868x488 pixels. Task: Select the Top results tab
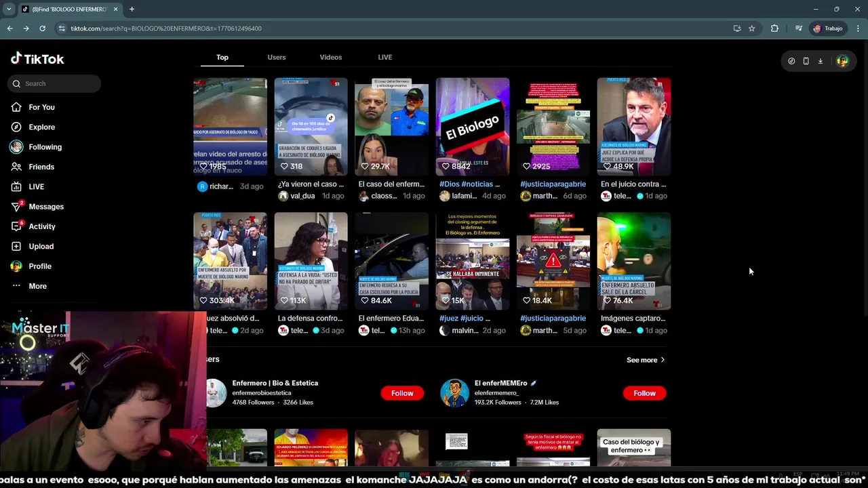(x=222, y=57)
